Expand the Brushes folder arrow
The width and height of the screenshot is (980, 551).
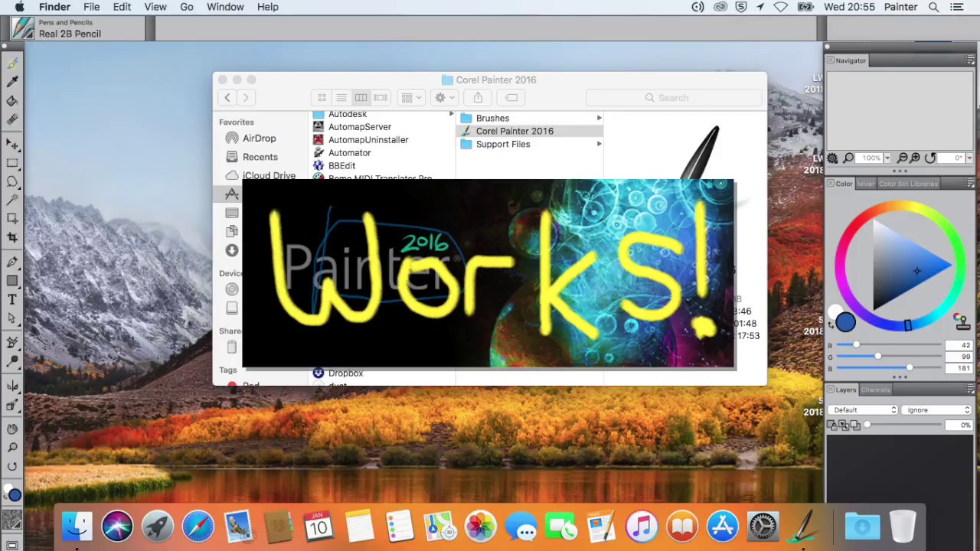[x=599, y=118]
